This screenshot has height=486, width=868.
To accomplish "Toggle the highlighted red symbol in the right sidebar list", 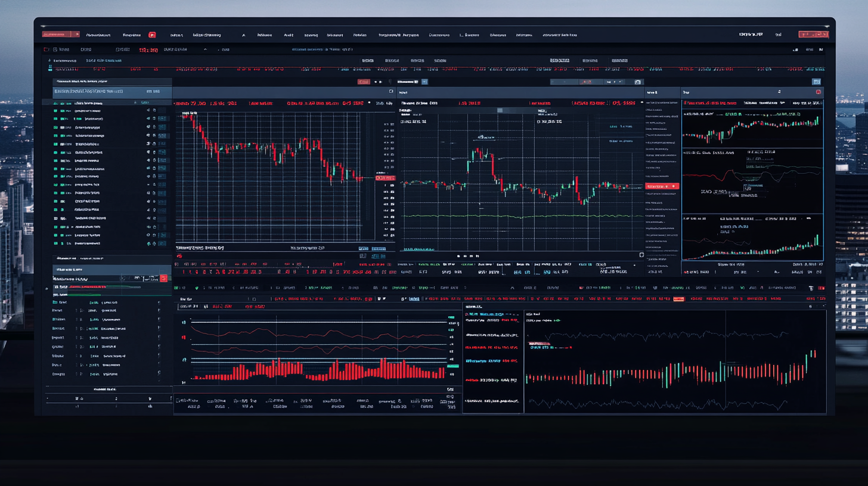I will point(664,185).
